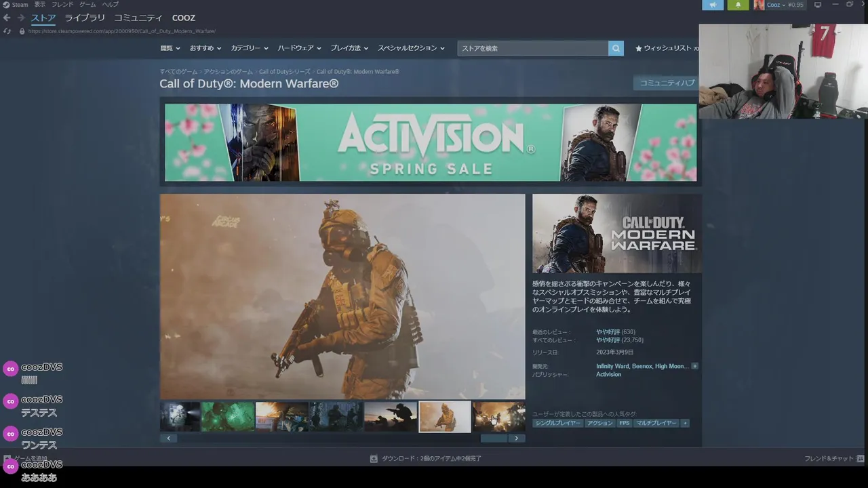
Task: Click the フレンド&チャット button
Action: [x=833, y=459]
